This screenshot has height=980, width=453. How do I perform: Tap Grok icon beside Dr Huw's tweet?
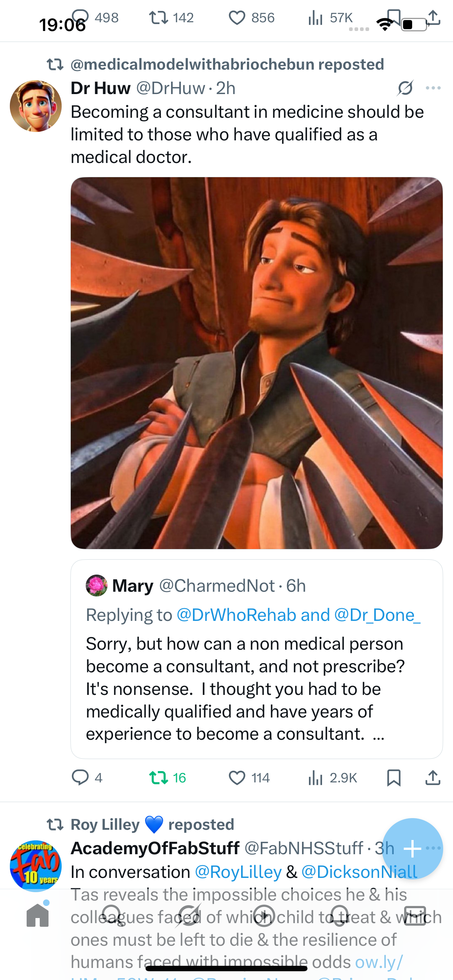coord(405,88)
